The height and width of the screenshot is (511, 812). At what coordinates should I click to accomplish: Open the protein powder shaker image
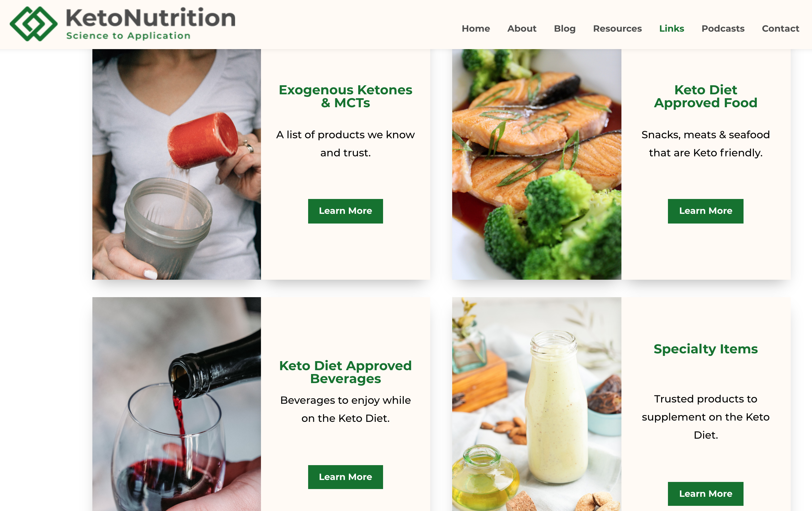(176, 164)
